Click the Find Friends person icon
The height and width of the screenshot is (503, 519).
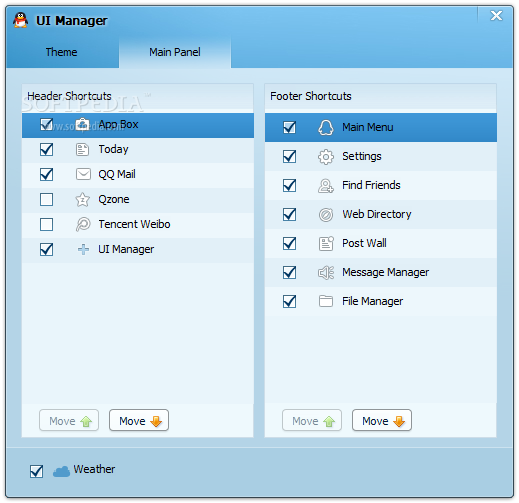[326, 185]
